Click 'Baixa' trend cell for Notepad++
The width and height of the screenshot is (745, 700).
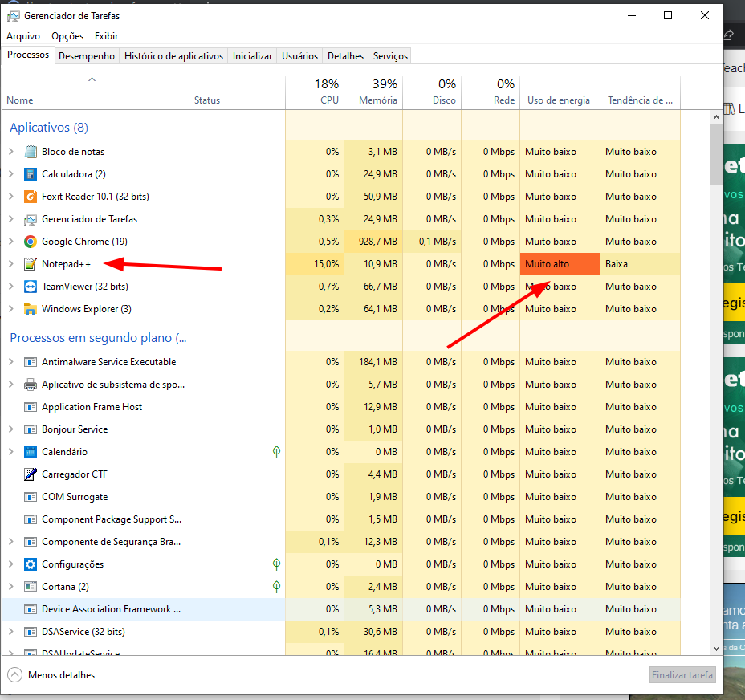(x=640, y=264)
